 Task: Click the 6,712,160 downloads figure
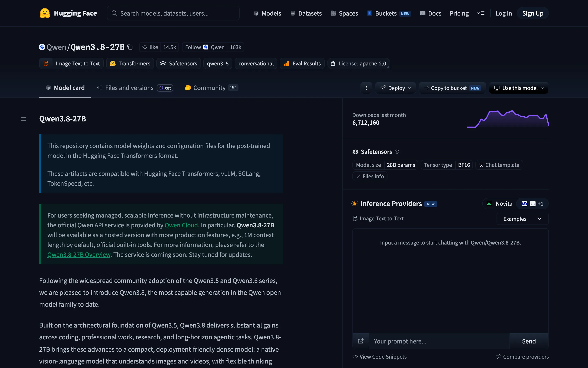click(366, 123)
